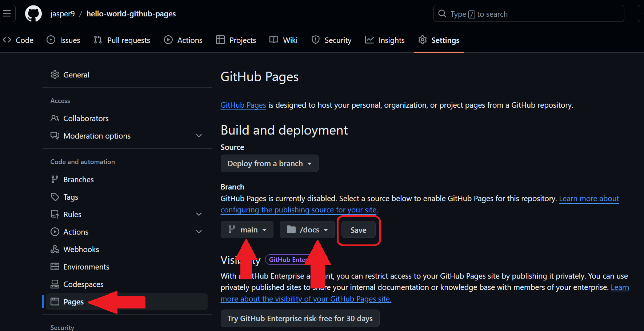644x331 pixels.
Task: Expand the Rules section chevron
Action: (199, 214)
